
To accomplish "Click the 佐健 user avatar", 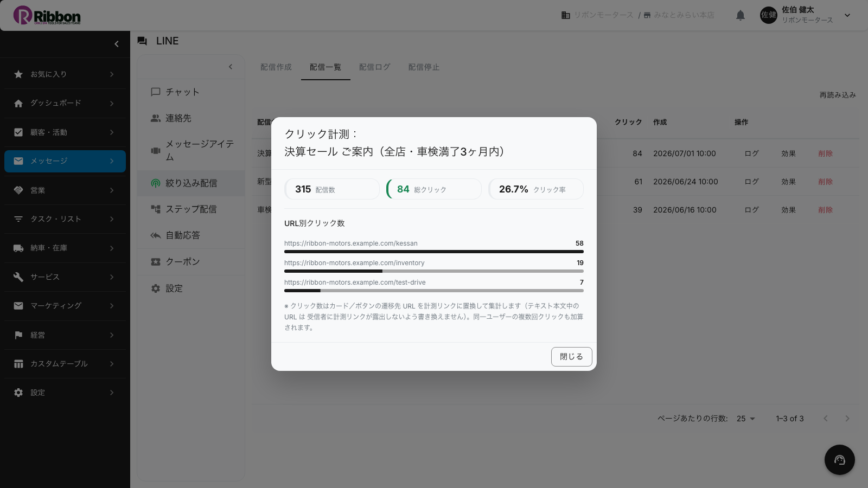I will (769, 15).
